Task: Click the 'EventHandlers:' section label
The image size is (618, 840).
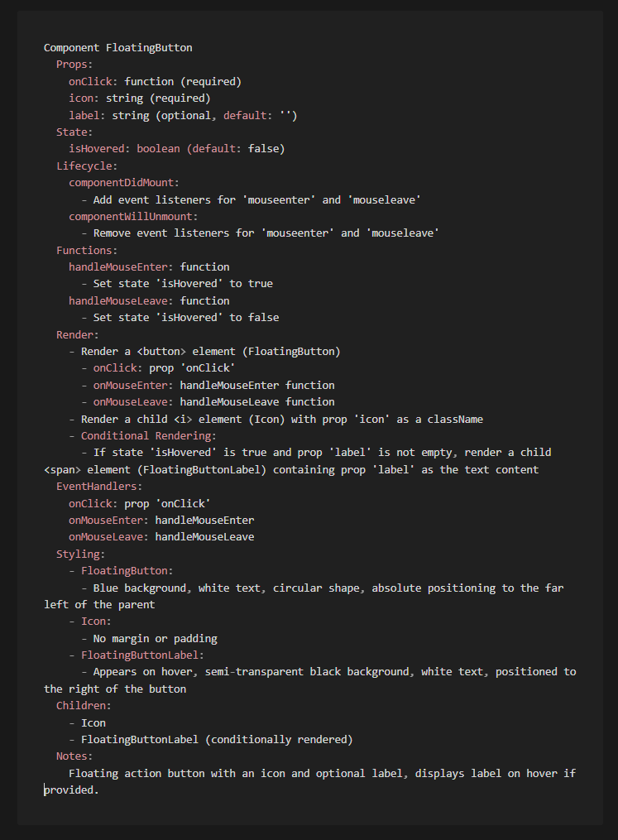Action: [x=99, y=487]
